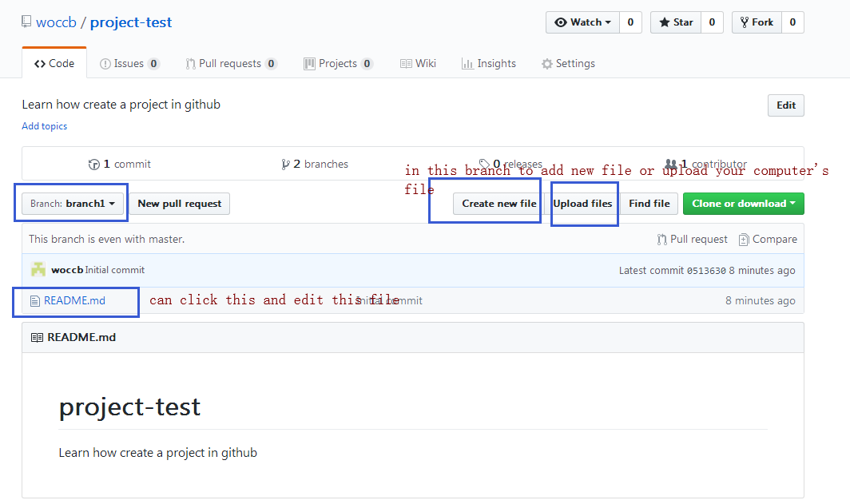Click the Watch dropdown button
The height and width of the screenshot is (504, 850).
coord(582,22)
